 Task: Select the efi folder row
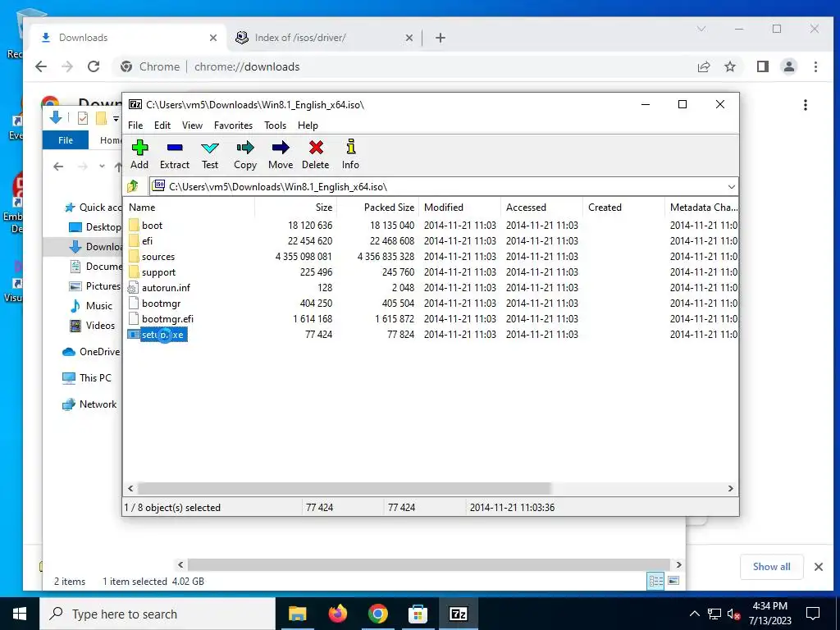[431, 241]
